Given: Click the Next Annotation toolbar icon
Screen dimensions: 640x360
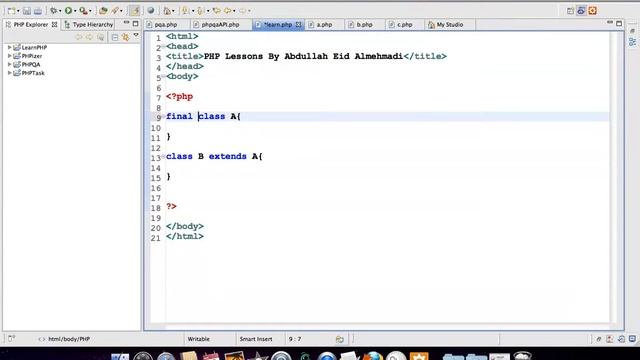Looking at the screenshot, I should [x=186, y=11].
